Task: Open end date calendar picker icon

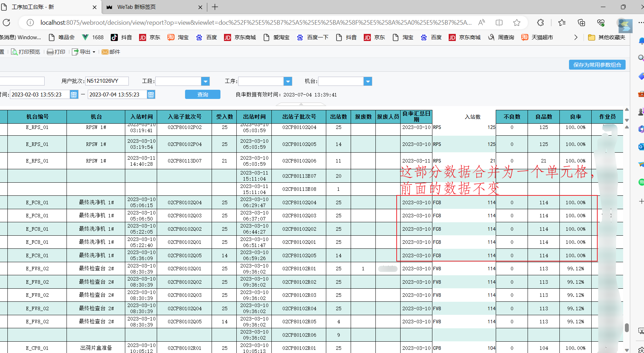Action: click(x=151, y=95)
